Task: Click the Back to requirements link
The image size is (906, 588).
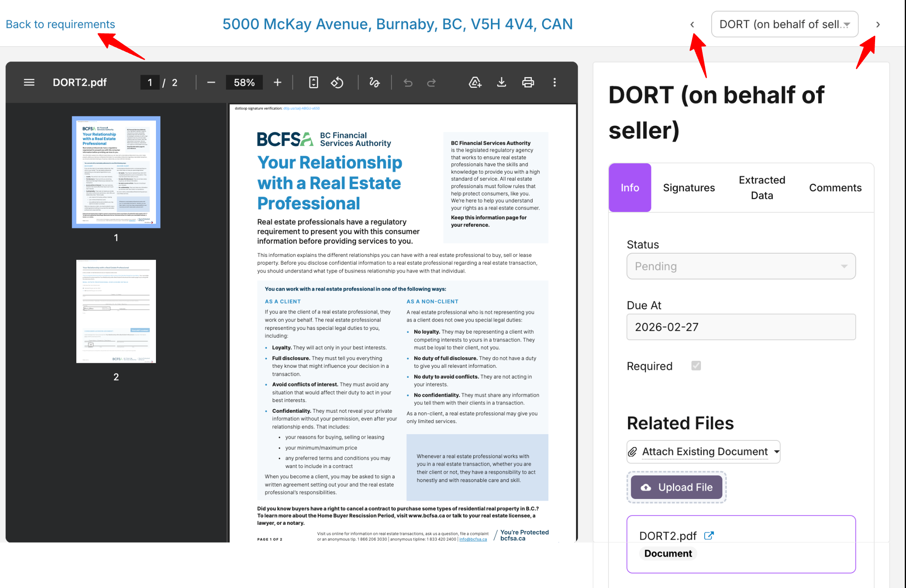Action: point(60,24)
